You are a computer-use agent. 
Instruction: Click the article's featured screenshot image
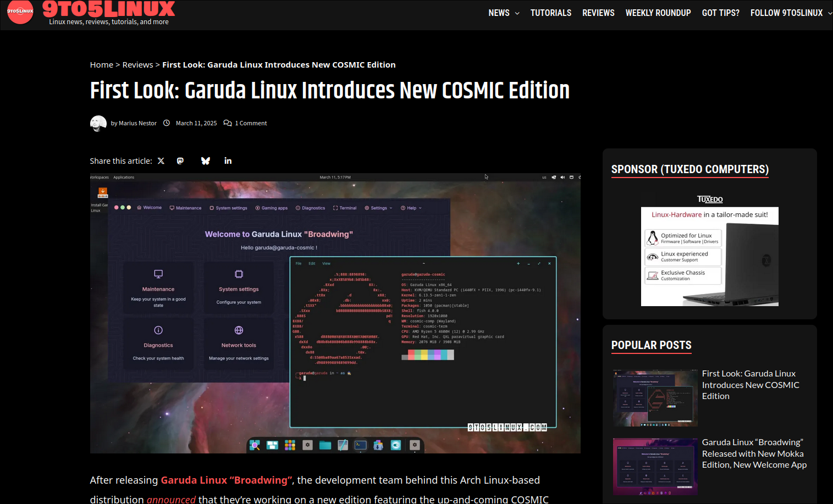[x=335, y=313]
